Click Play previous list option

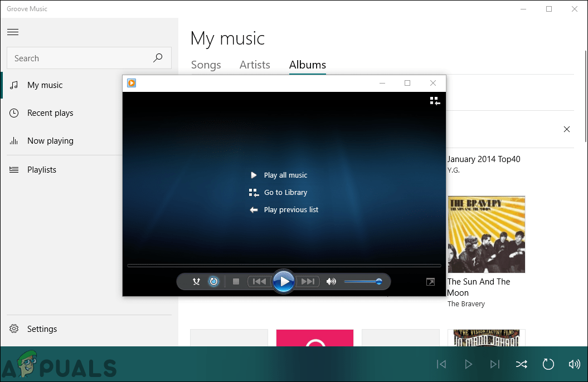(290, 209)
